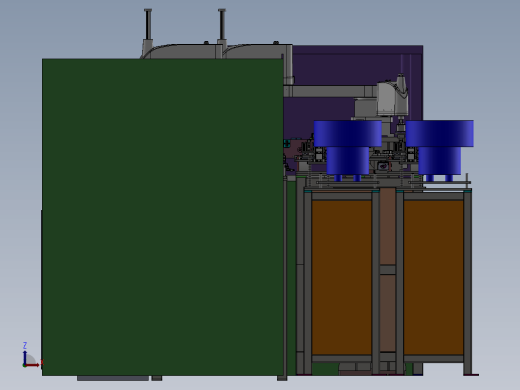Select the horizontal gray beam below the purple panel
The height and width of the screenshot is (390, 520).
(330, 91)
